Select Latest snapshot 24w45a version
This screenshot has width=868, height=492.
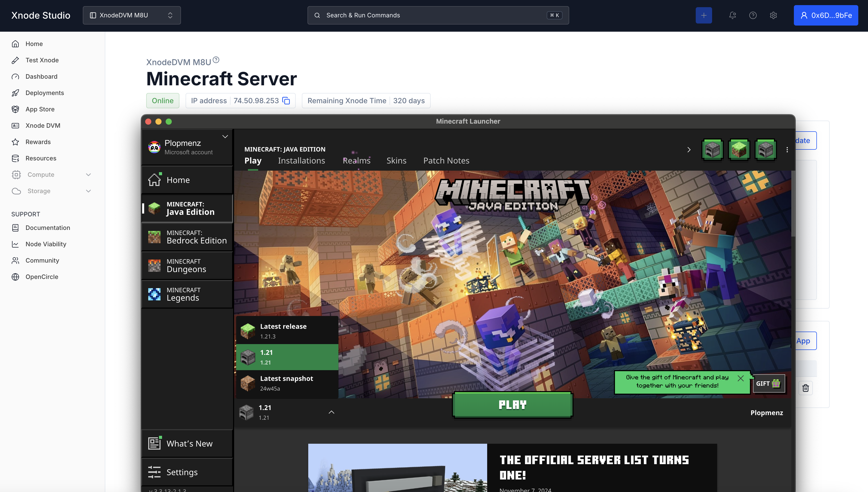pyautogui.click(x=287, y=383)
